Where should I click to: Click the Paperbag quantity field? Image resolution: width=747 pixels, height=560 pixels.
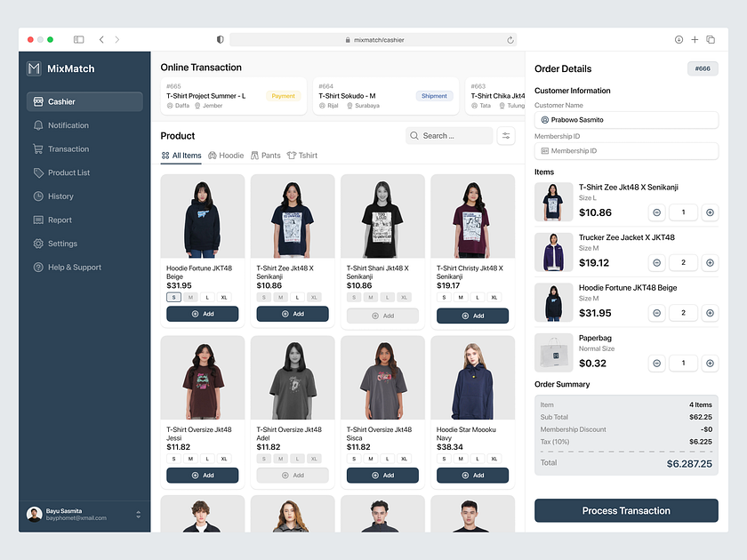pos(683,364)
